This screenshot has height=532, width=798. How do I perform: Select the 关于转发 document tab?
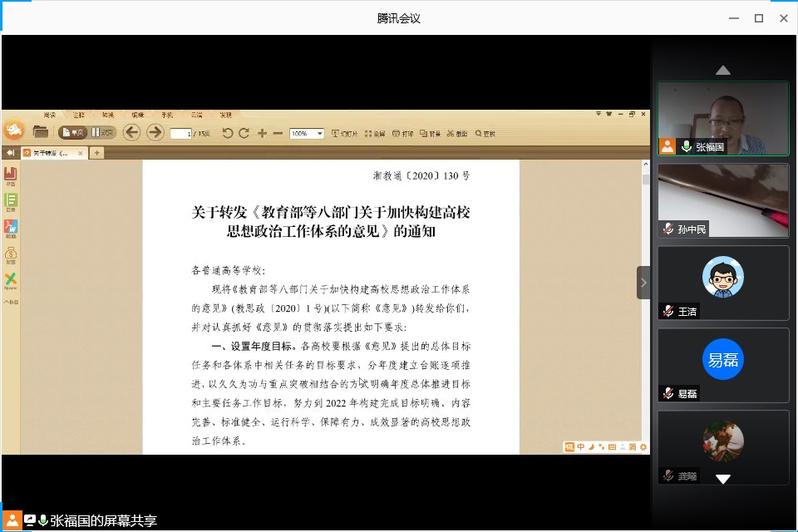point(52,153)
